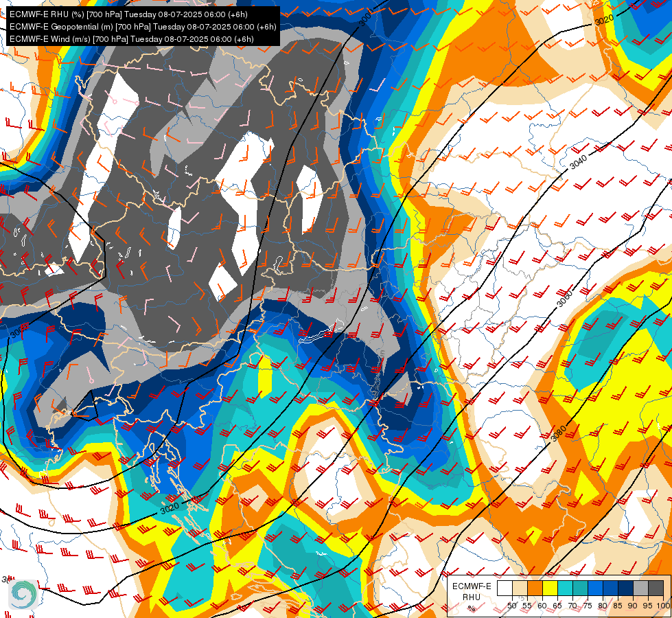Select the beige 50-55% legend swatch
Viewport: 672px width, 618px height.
(520, 588)
